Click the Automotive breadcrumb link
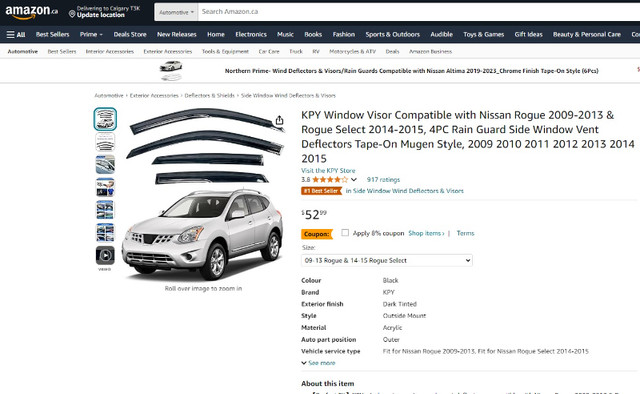This screenshot has height=394, width=640. tap(109, 96)
